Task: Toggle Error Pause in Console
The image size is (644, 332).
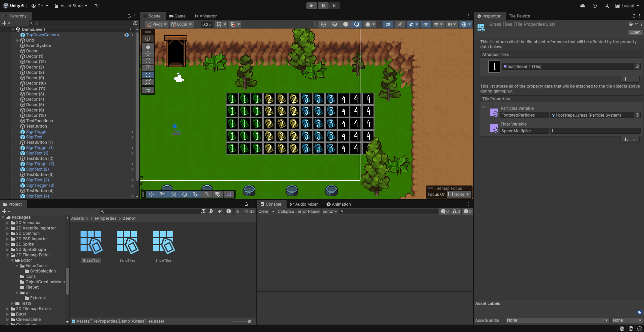Action: (308, 211)
